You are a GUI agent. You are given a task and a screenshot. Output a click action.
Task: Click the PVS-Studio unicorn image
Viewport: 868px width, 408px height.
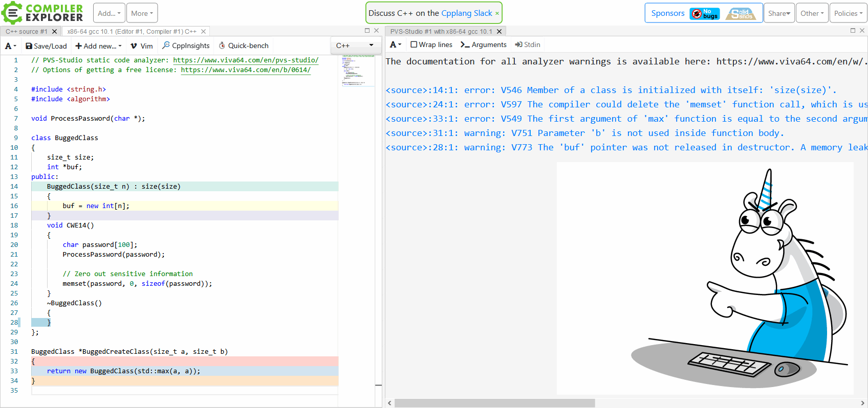point(705,279)
